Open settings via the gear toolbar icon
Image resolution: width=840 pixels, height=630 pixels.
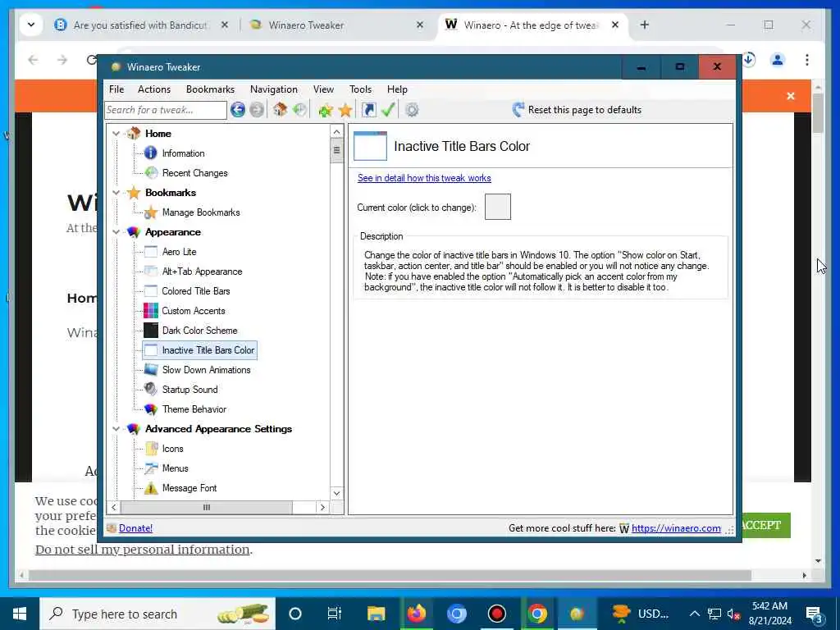pos(412,111)
